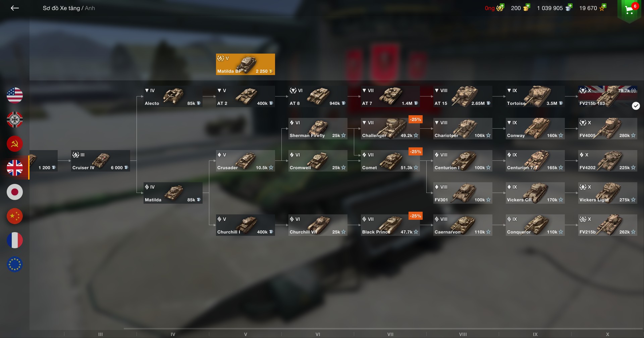Select the Germany nation flag
644x338 pixels.
(x=15, y=120)
